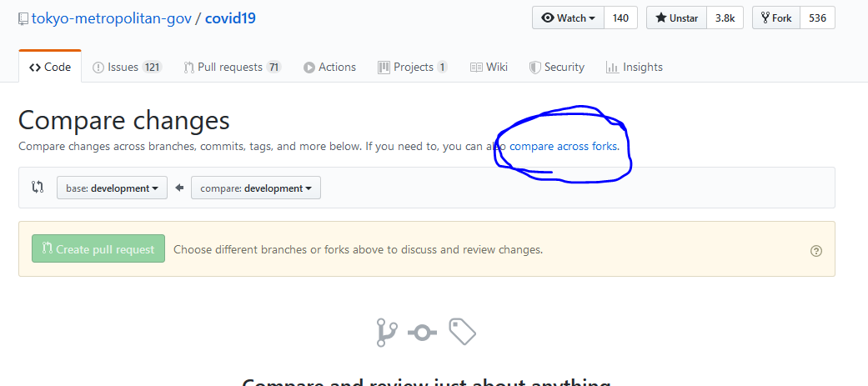Open the Wiki tab
Viewport: 868px width, 386px height.
click(489, 67)
